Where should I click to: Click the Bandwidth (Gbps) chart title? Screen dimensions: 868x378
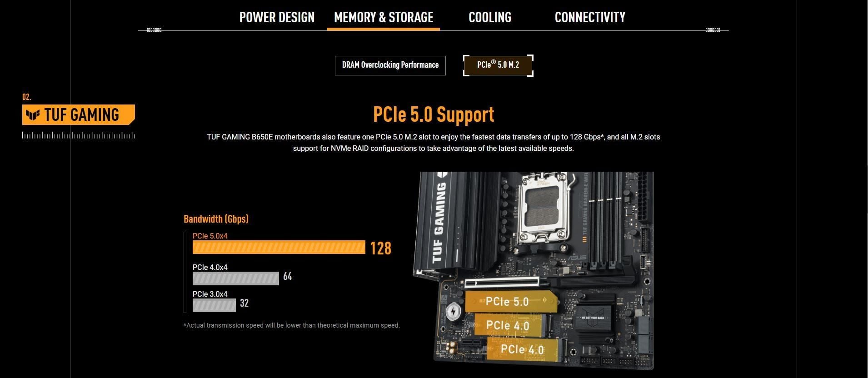coord(216,219)
